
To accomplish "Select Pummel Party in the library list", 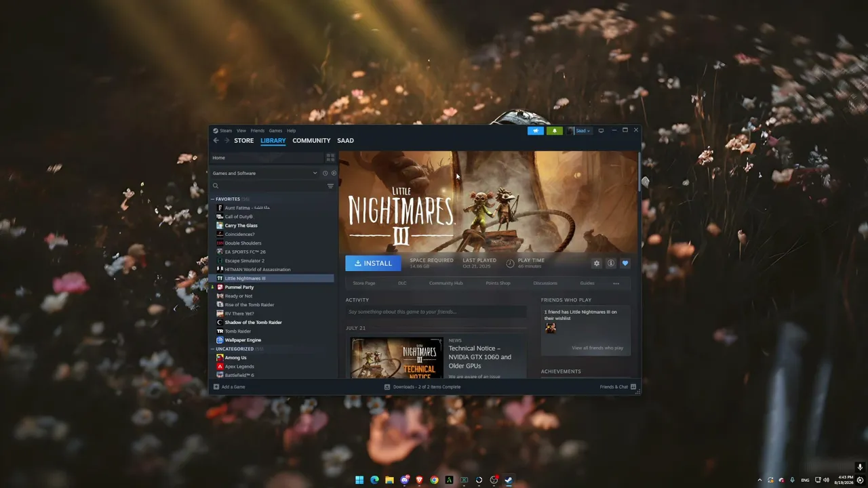I will click(x=273, y=287).
